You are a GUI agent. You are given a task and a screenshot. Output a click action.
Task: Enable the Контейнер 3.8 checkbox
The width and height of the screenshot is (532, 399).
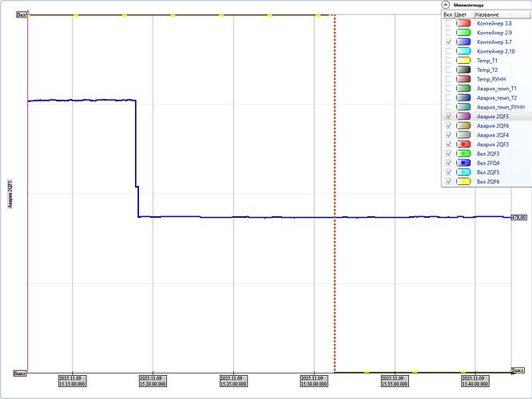click(448, 24)
